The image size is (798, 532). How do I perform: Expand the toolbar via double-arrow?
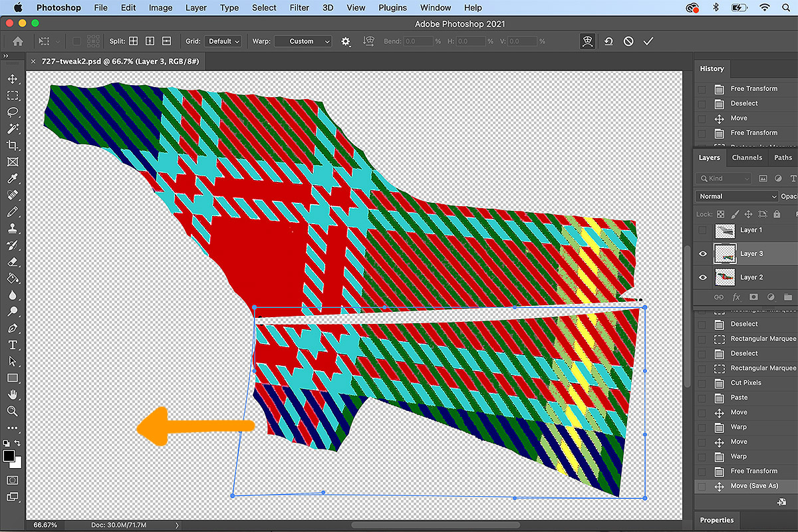(x=7, y=57)
